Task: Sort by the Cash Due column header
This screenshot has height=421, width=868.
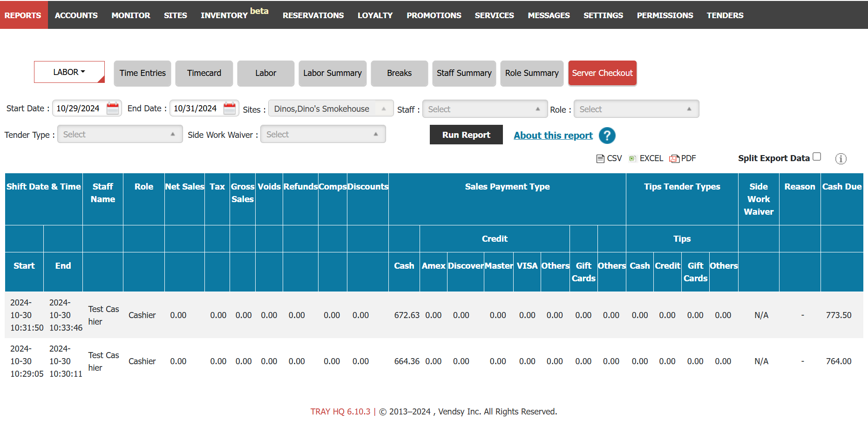Action: pos(841,186)
